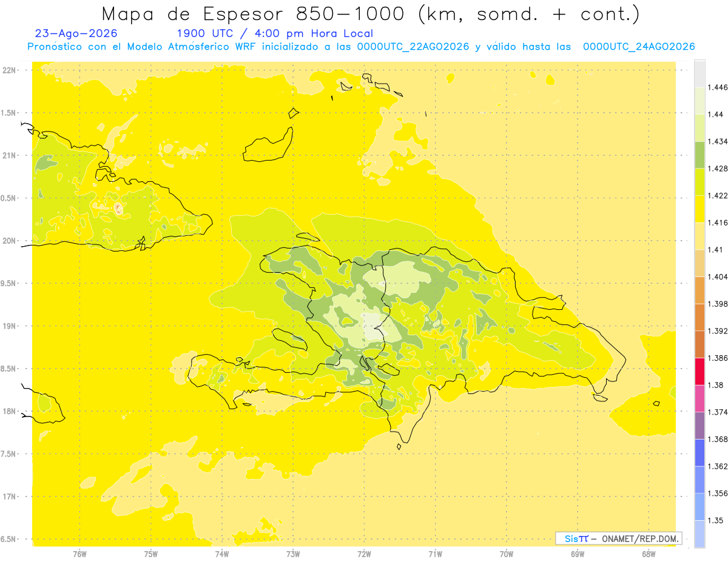Image resolution: width=728 pixels, height=562 pixels.
Task: Click the legend value '1.446'
Action: click(717, 87)
